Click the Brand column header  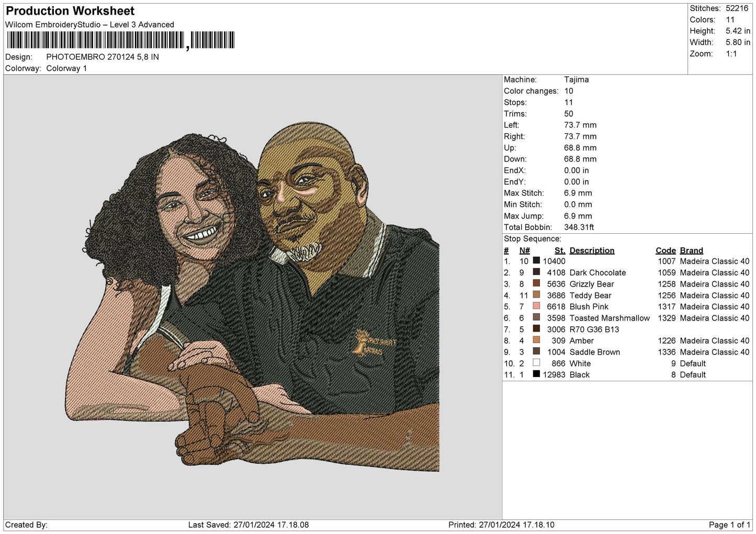click(x=692, y=251)
